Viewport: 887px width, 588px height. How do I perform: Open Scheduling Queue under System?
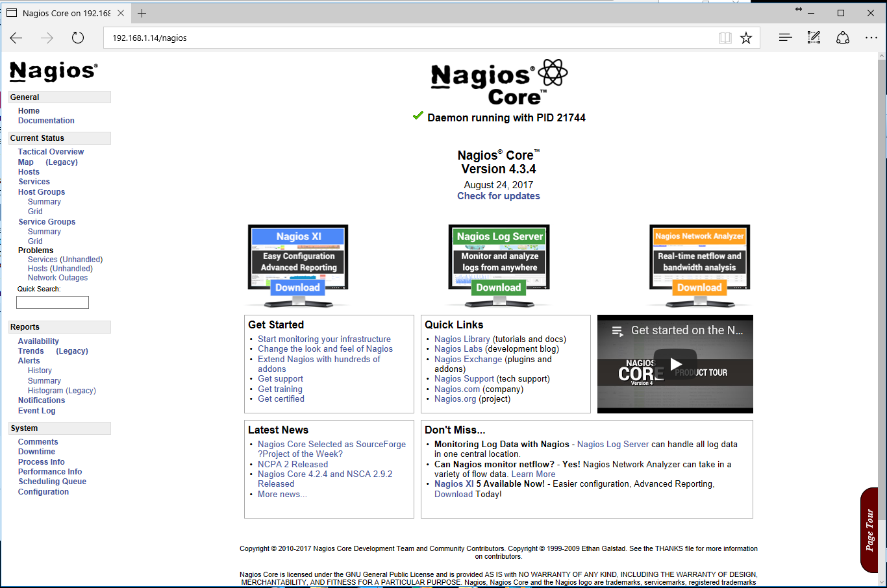[x=52, y=482]
